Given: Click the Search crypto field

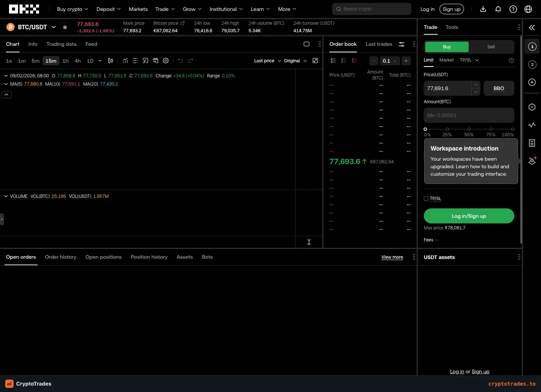Looking at the screenshot, I should (x=372, y=9).
